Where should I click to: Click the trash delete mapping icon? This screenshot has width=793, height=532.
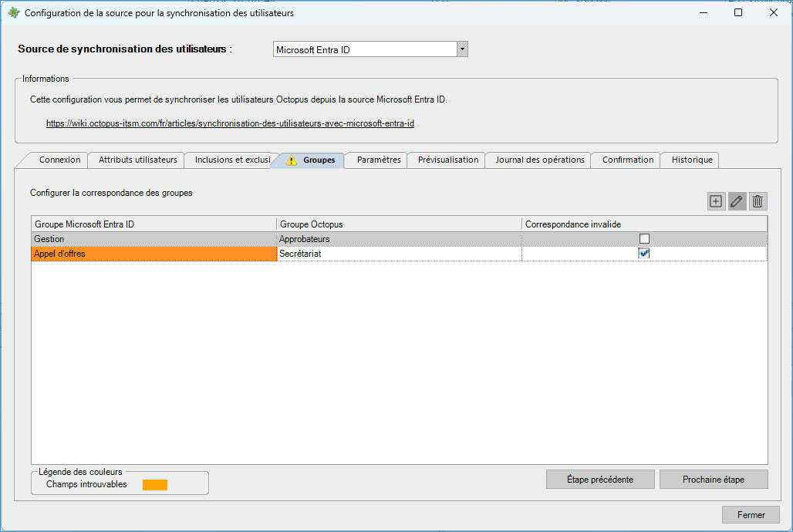(x=758, y=201)
